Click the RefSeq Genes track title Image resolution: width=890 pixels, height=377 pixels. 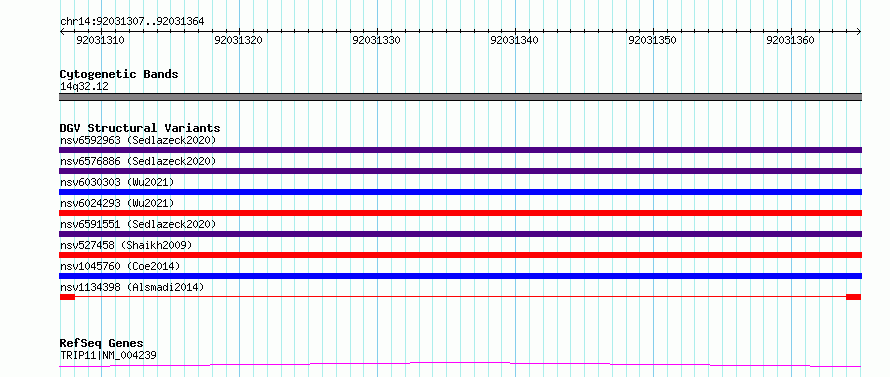click(102, 344)
